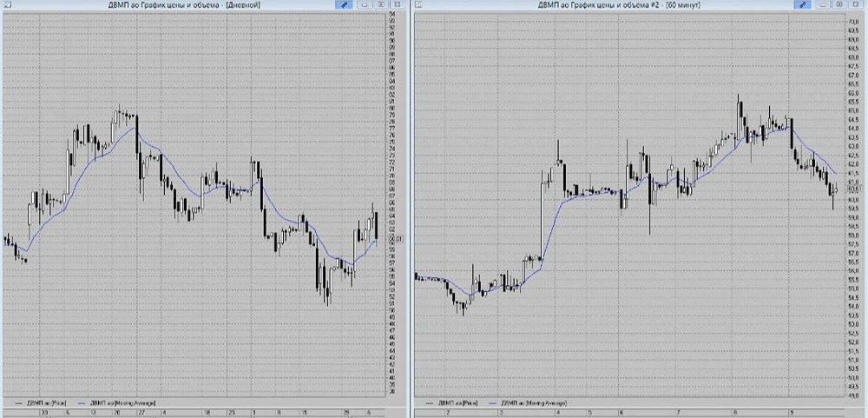
Task: Toggle the pin icon on the 60-minute chart window
Action: (x=803, y=4)
